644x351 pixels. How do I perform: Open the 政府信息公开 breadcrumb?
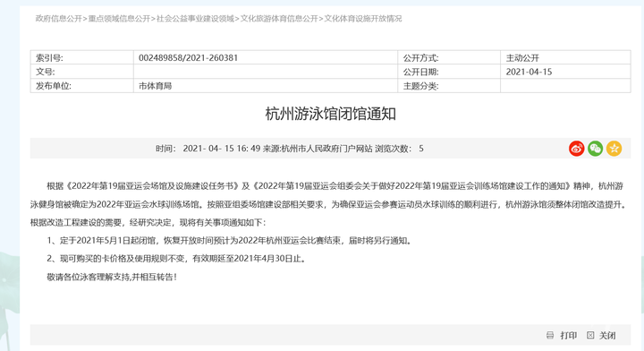59,19
